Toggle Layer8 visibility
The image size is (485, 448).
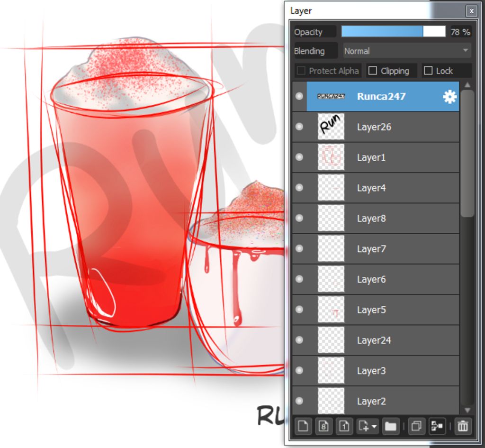pos(299,218)
